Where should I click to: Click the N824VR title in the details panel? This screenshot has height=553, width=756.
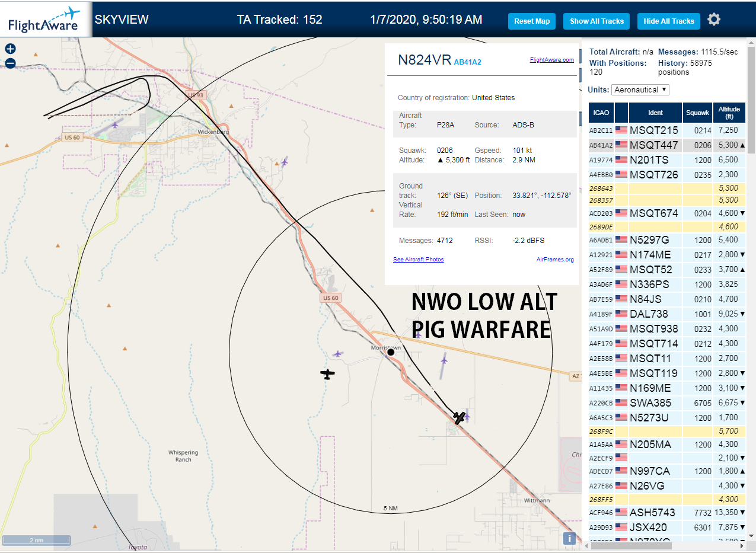pyautogui.click(x=425, y=60)
